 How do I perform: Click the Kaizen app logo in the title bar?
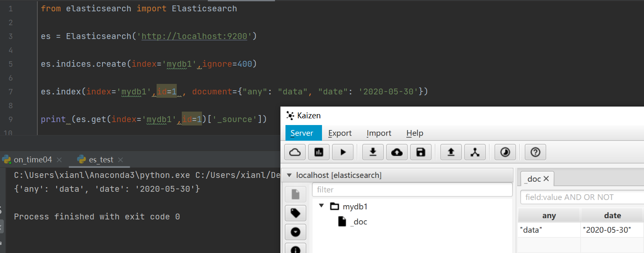(x=290, y=115)
